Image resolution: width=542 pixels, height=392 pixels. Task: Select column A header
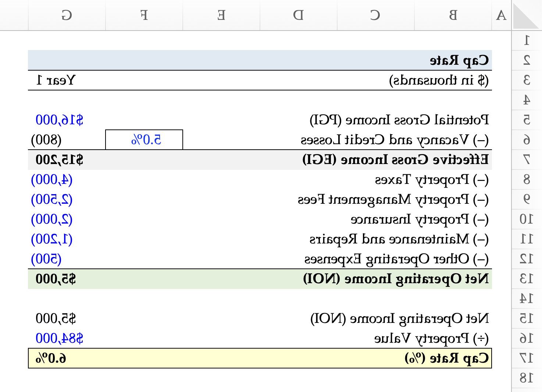(x=501, y=15)
